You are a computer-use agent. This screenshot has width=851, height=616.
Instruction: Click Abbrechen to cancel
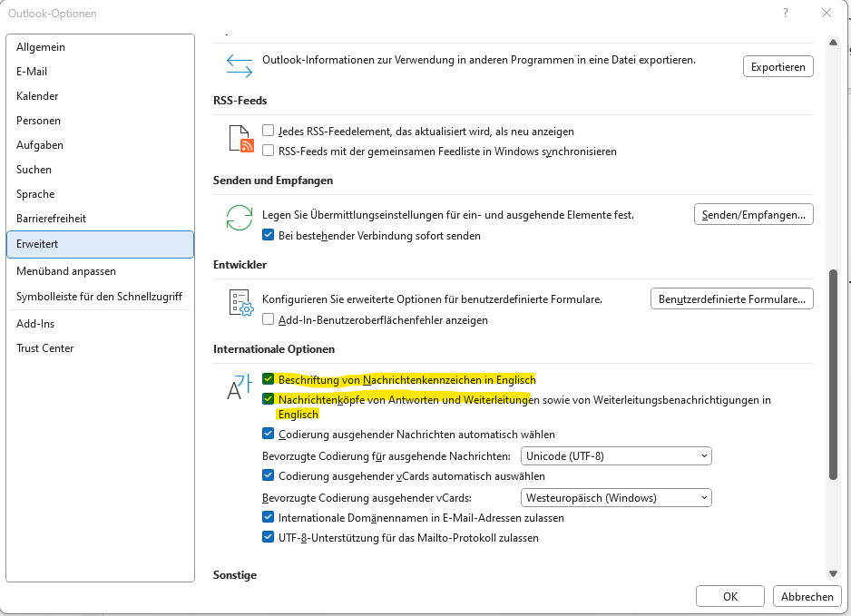tap(807, 596)
